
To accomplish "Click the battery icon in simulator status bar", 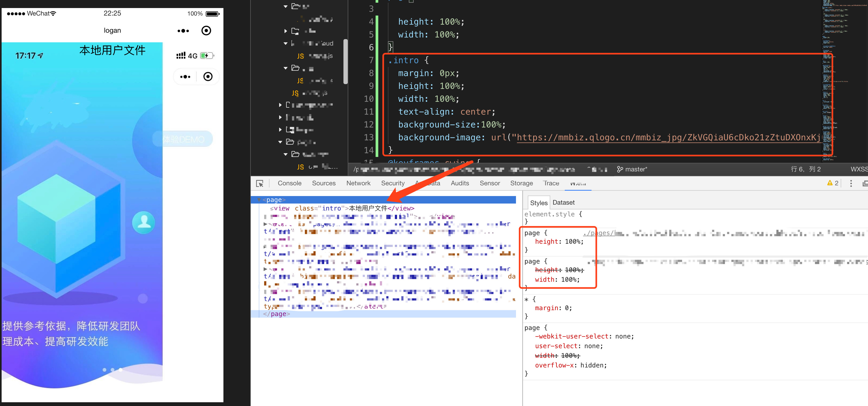I will tap(212, 14).
